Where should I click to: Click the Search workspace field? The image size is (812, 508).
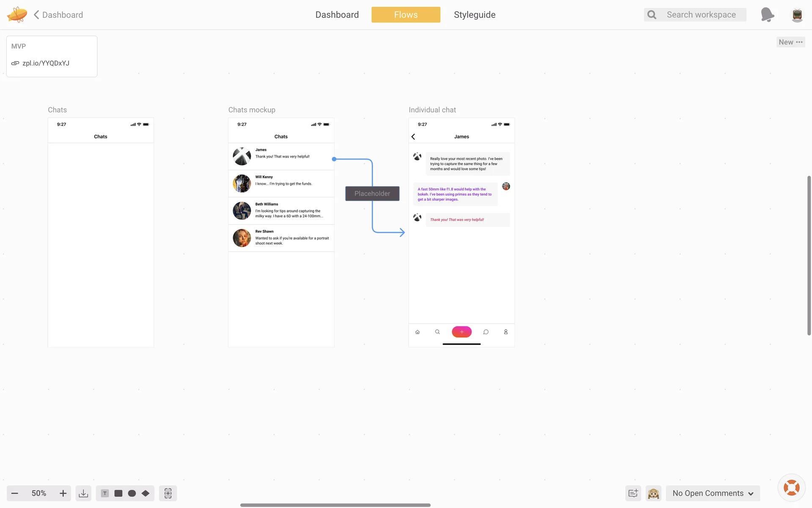pos(701,15)
